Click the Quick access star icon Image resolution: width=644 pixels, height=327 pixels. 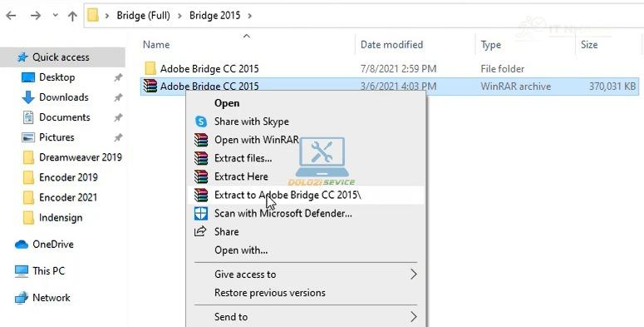pyautogui.click(x=22, y=57)
